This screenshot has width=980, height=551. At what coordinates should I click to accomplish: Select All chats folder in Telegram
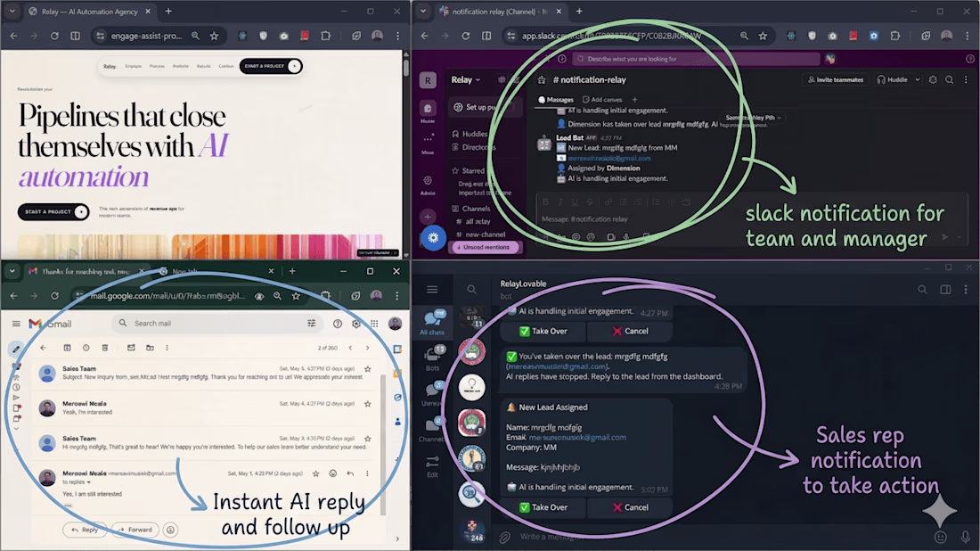coord(432,322)
